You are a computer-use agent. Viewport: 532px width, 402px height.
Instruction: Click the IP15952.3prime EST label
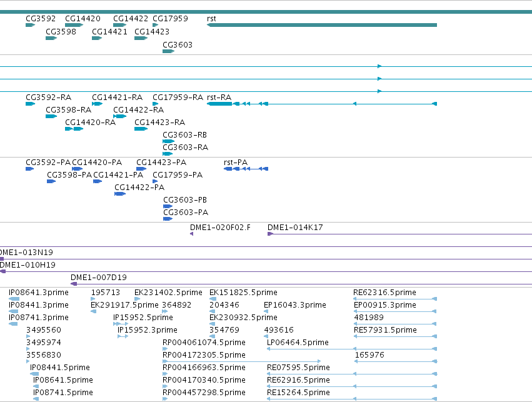[148, 331]
